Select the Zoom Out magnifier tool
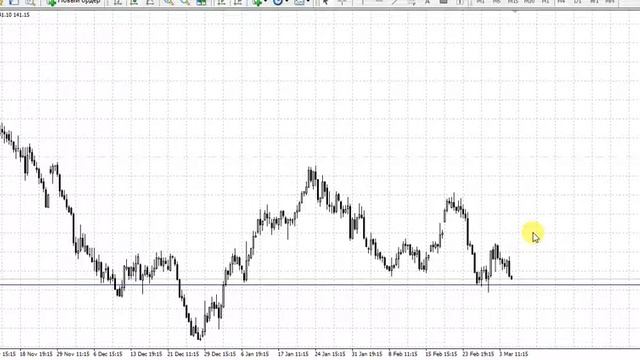This screenshot has width=640, height=360. [185, 2]
